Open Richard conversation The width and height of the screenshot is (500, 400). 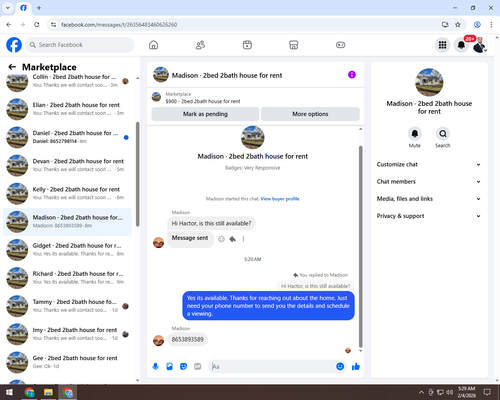click(x=67, y=278)
